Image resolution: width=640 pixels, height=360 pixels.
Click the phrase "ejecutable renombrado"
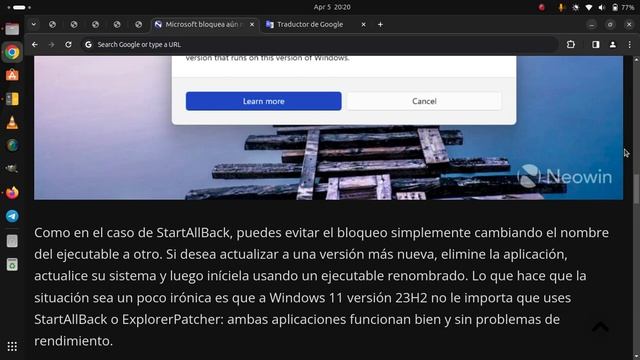[393, 276]
